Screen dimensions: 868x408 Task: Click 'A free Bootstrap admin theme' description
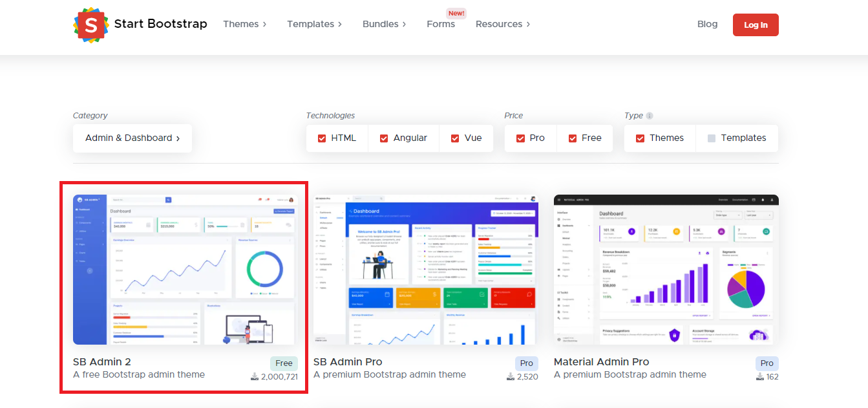[x=139, y=374]
